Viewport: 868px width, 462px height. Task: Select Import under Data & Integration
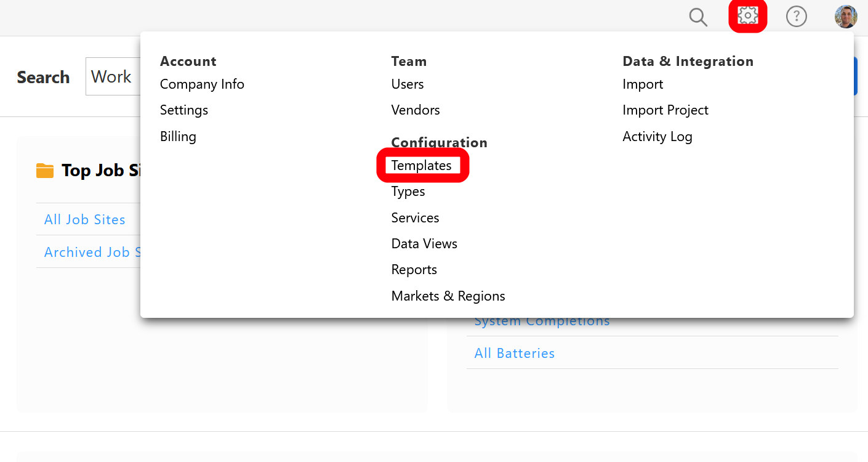pyautogui.click(x=643, y=84)
